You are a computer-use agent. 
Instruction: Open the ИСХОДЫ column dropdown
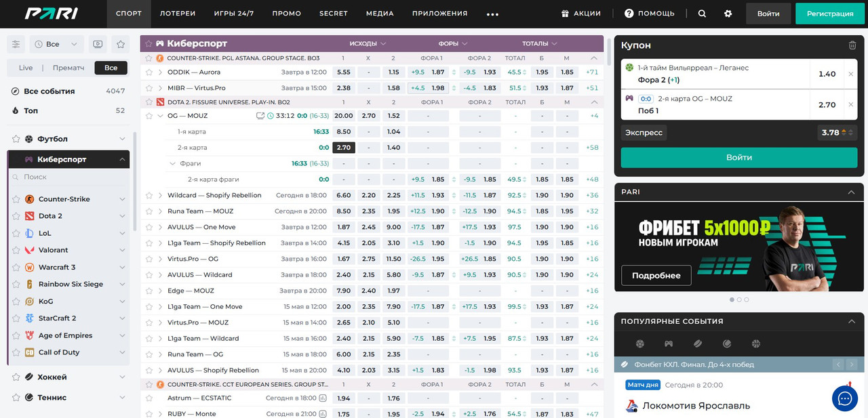368,43
